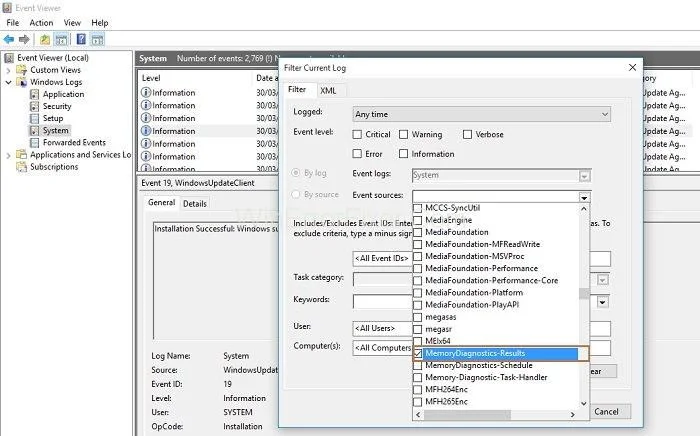Select the Filter tab in dialog

click(297, 90)
